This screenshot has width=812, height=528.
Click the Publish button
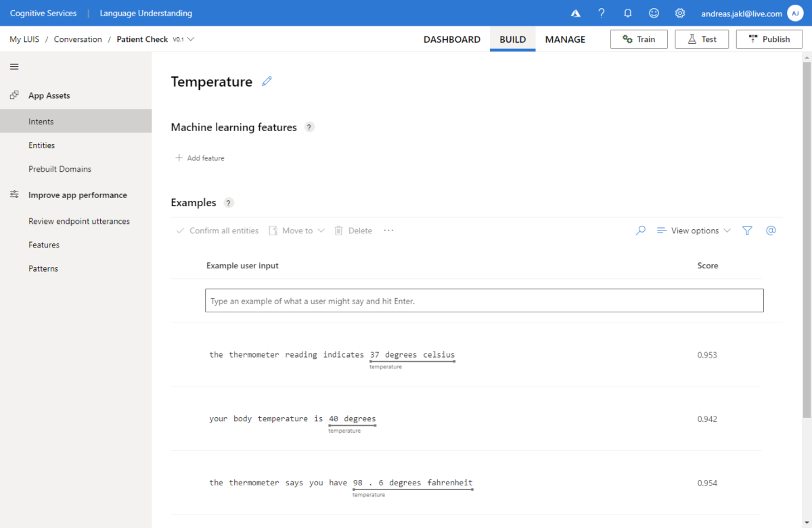(x=769, y=39)
